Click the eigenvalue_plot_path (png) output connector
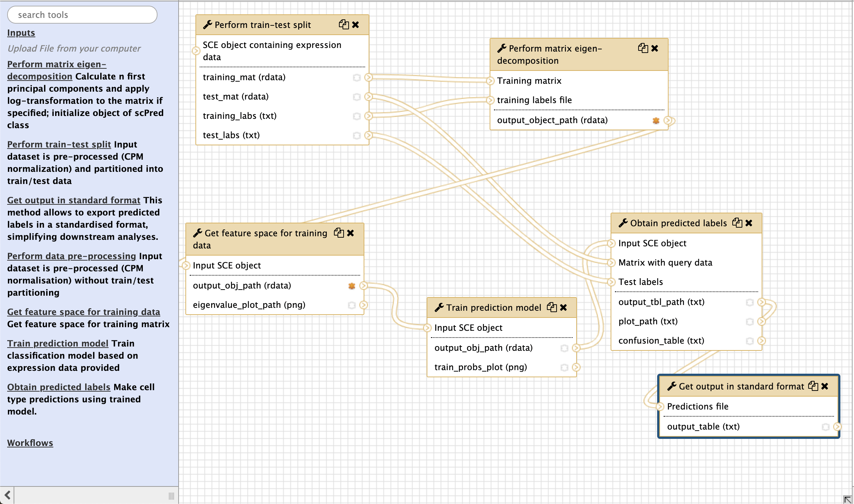The width and height of the screenshot is (854, 504). coord(364,305)
